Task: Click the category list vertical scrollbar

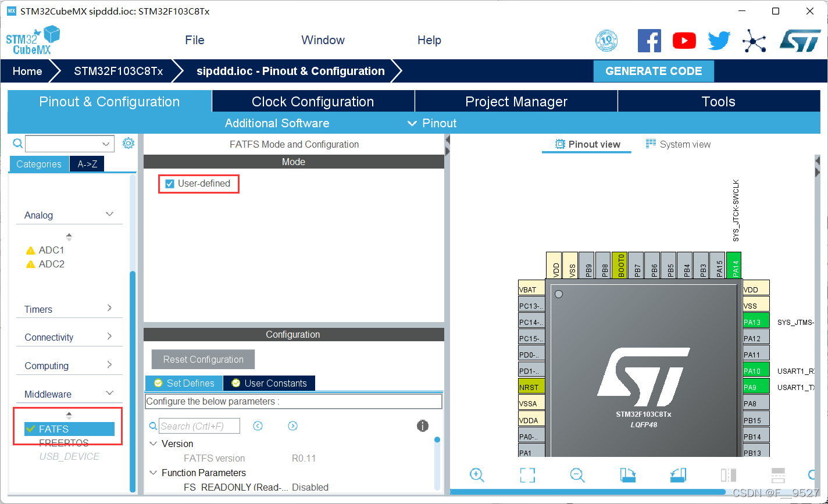Action: coord(133,381)
